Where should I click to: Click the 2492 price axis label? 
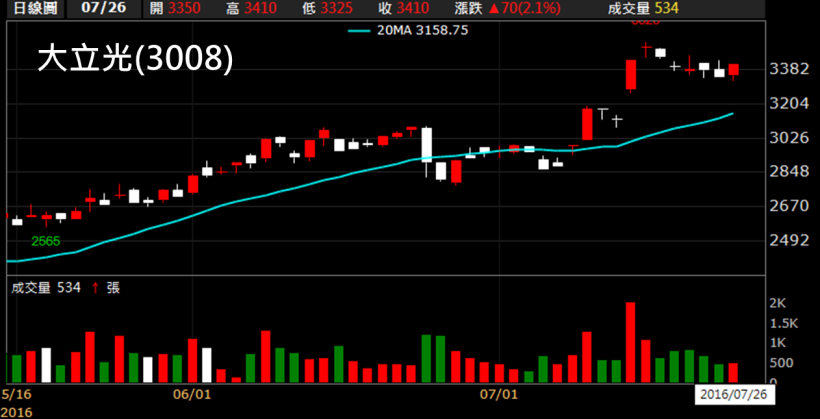click(791, 241)
